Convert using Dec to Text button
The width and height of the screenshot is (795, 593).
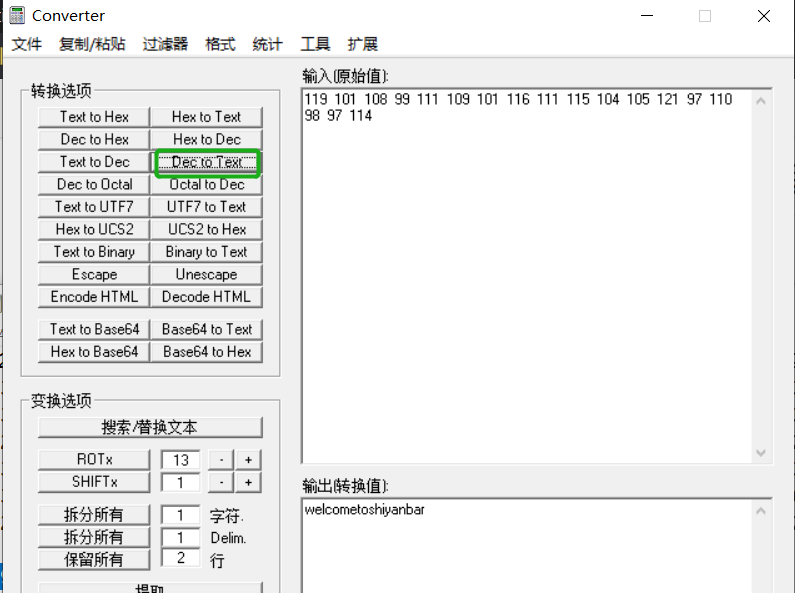click(207, 162)
